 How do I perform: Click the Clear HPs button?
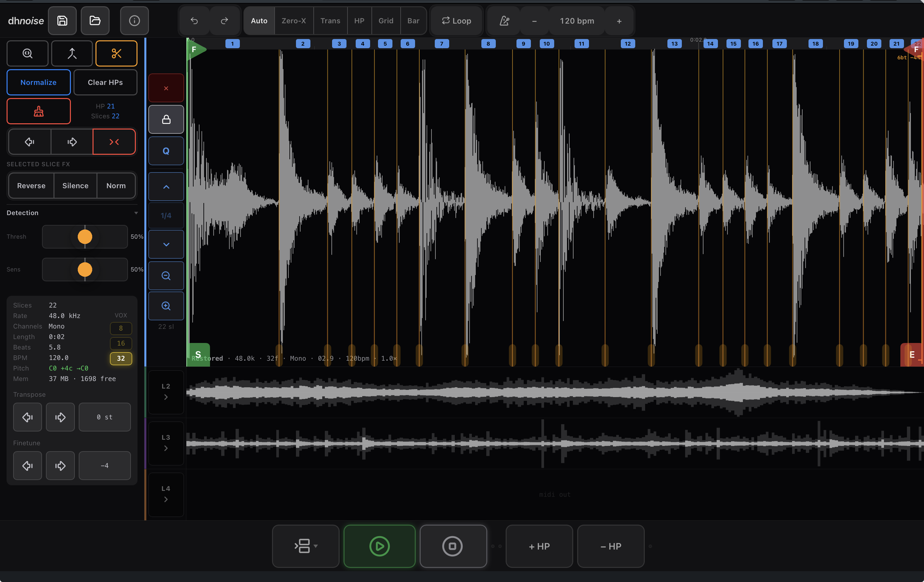[105, 82]
